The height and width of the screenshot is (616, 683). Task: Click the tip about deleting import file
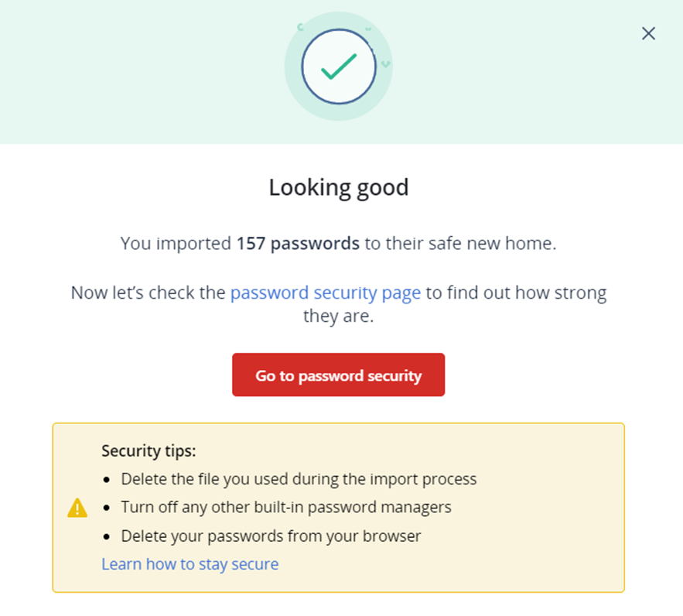point(299,479)
